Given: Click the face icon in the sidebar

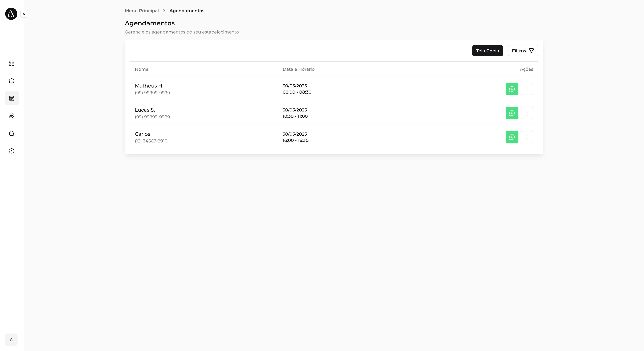Looking at the screenshot, I should (x=11, y=81).
